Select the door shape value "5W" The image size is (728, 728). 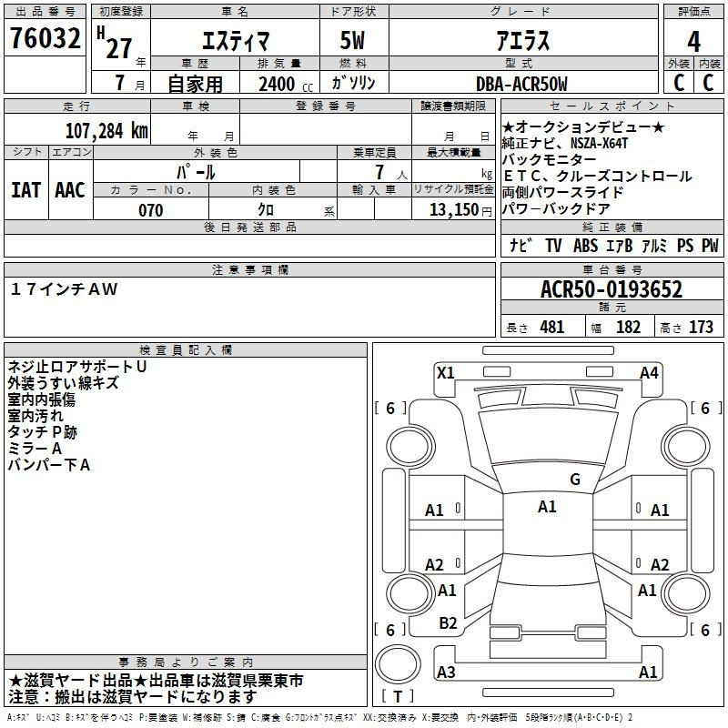352,40
